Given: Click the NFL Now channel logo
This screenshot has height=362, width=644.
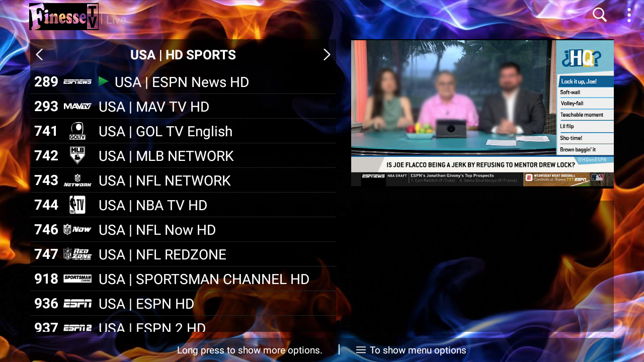Looking at the screenshot, I should 77,229.
